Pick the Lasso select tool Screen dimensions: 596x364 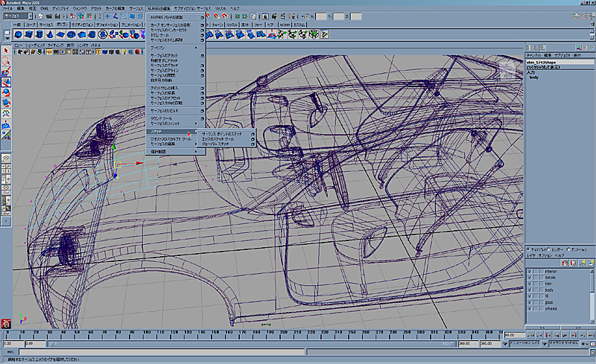click(x=6, y=61)
